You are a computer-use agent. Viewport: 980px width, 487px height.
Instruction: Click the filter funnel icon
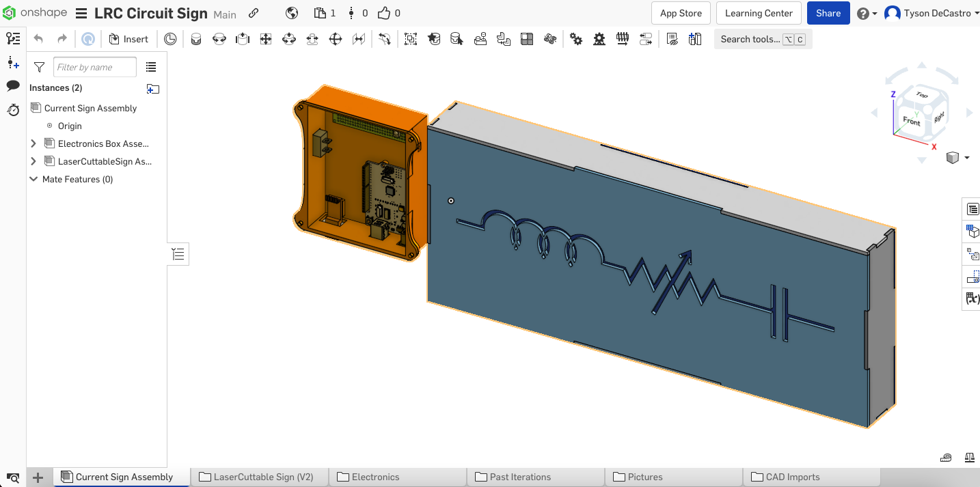tap(40, 67)
